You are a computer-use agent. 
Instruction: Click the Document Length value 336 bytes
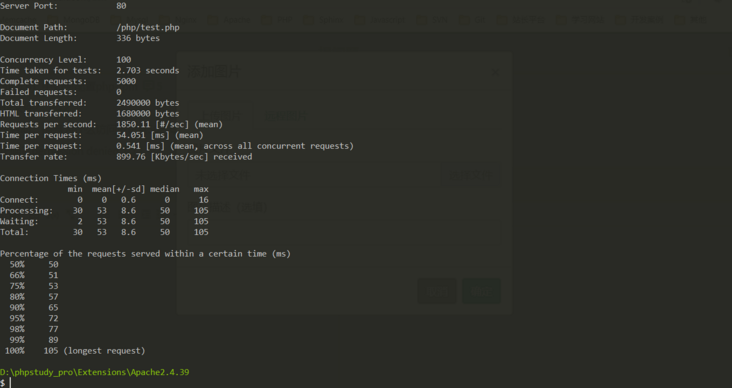tap(138, 38)
